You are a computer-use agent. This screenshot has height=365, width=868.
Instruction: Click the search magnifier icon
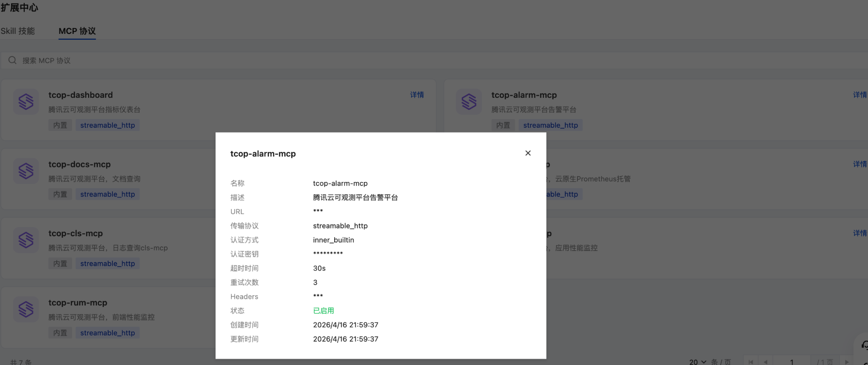[13, 60]
